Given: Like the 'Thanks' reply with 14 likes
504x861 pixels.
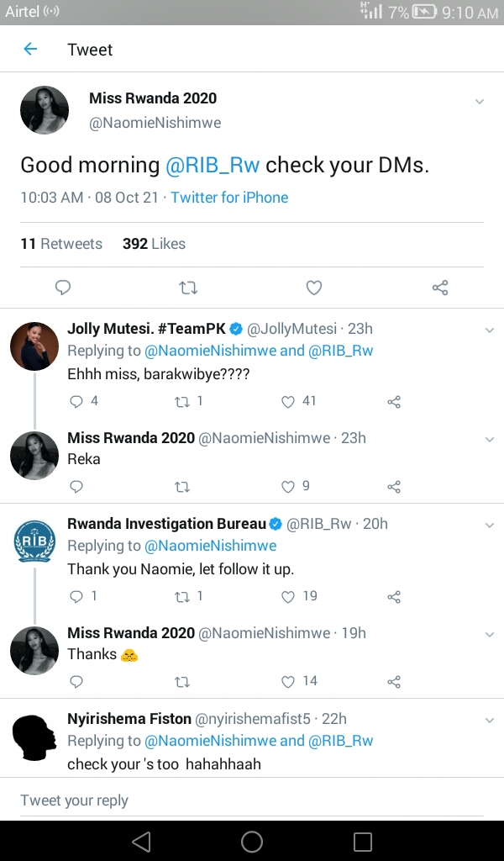Looking at the screenshot, I should pyautogui.click(x=289, y=682).
